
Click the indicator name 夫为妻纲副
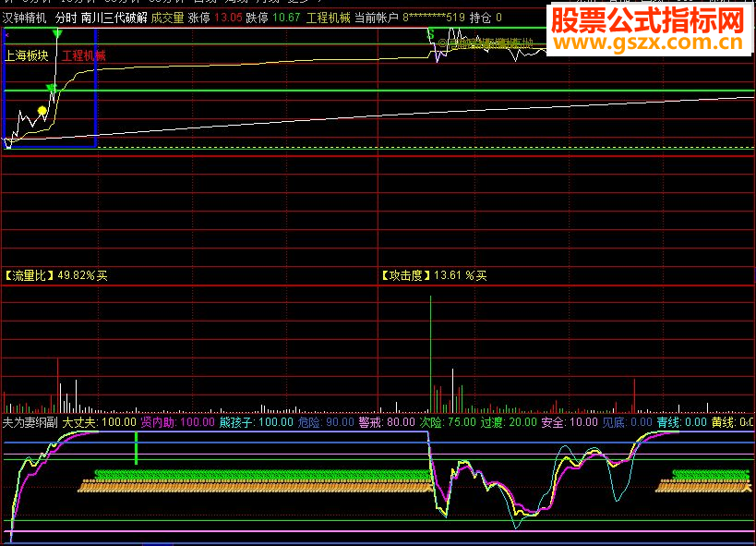click(30, 422)
